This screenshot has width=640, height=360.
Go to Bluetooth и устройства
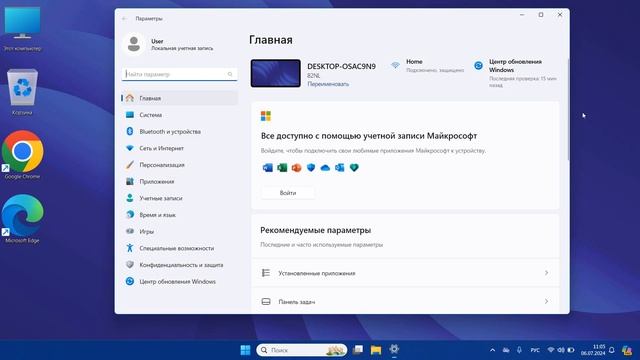point(180,131)
